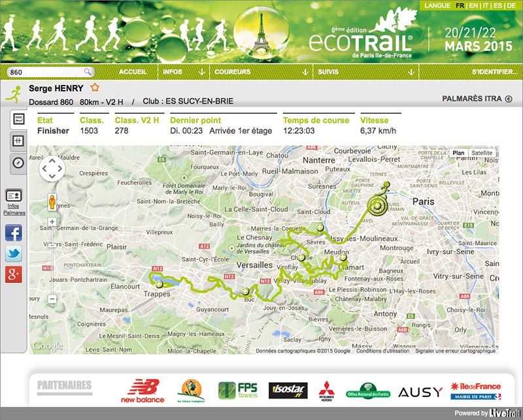
Task: Open the Infos Palmares card icon
Action: [14, 196]
